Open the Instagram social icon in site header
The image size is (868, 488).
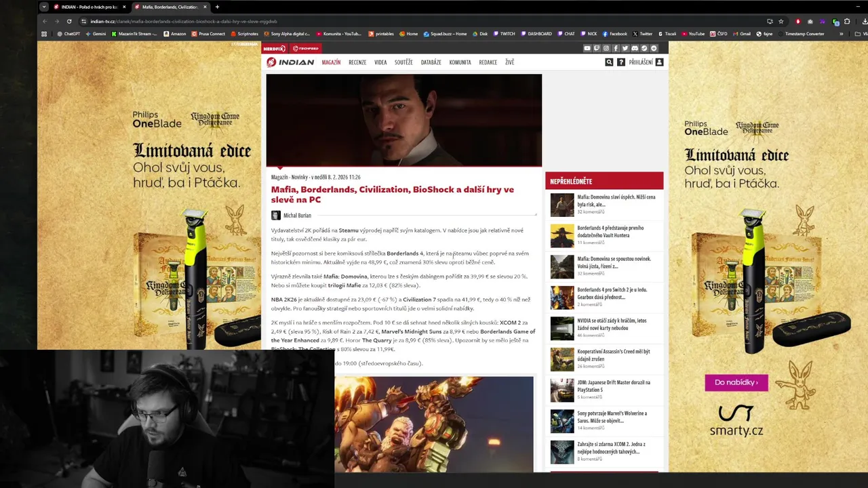coord(606,48)
